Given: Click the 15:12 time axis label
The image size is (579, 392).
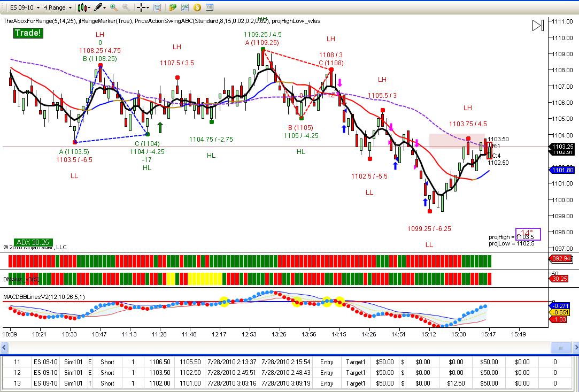Looking at the screenshot, I should (428, 334).
